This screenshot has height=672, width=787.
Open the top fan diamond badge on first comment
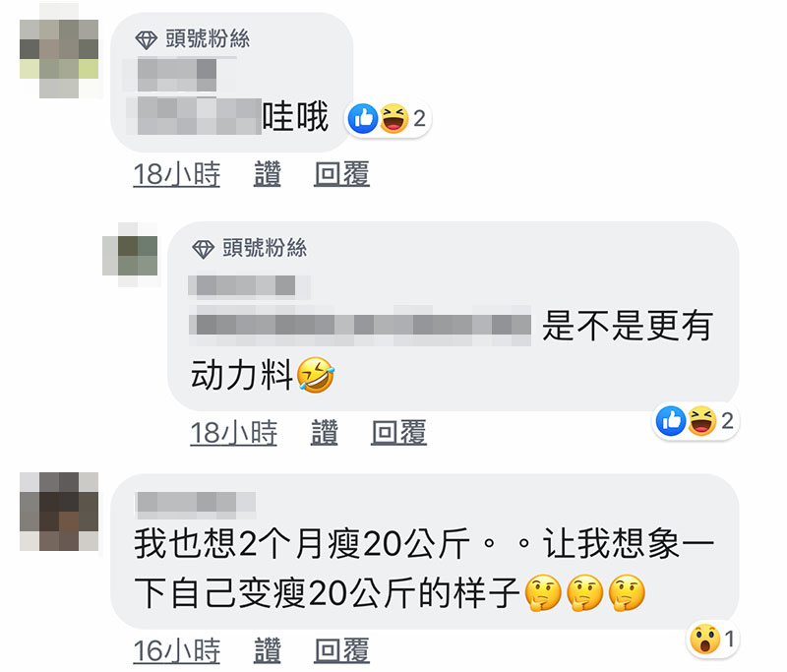tap(146, 39)
